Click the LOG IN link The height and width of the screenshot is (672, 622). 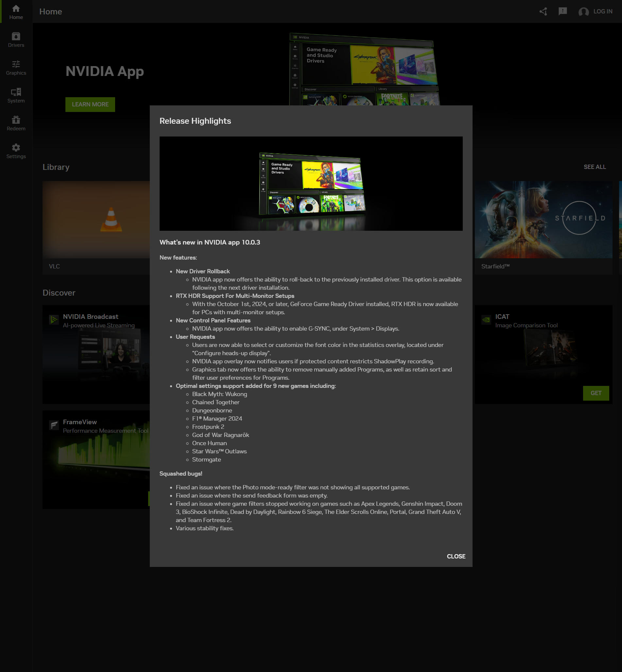tap(602, 11)
